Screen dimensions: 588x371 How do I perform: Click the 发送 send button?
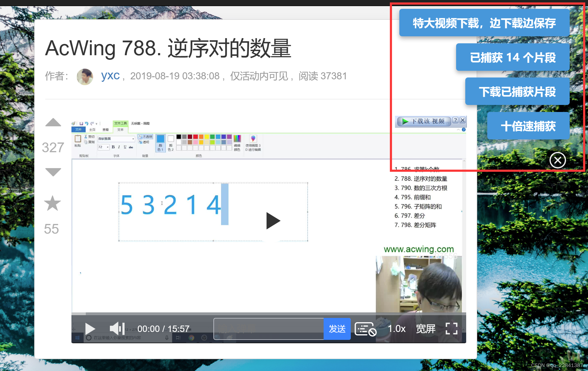tap(337, 329)
